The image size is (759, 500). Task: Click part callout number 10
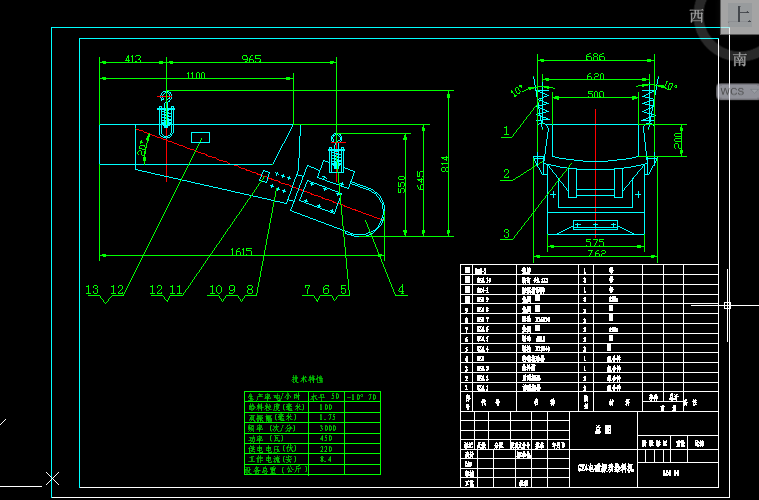point(215,289)
